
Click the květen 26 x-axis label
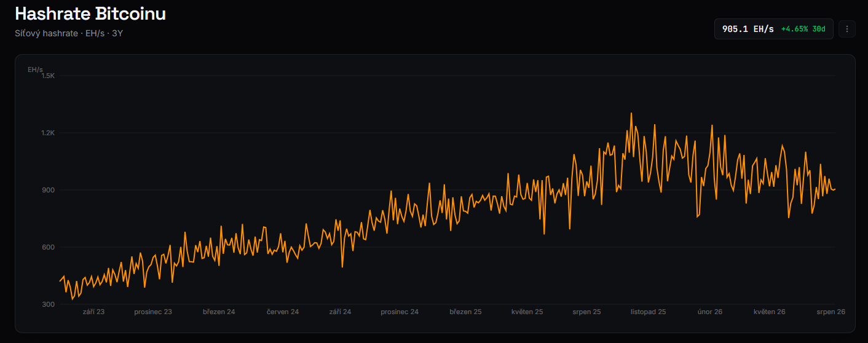click(x=770, y=312)
